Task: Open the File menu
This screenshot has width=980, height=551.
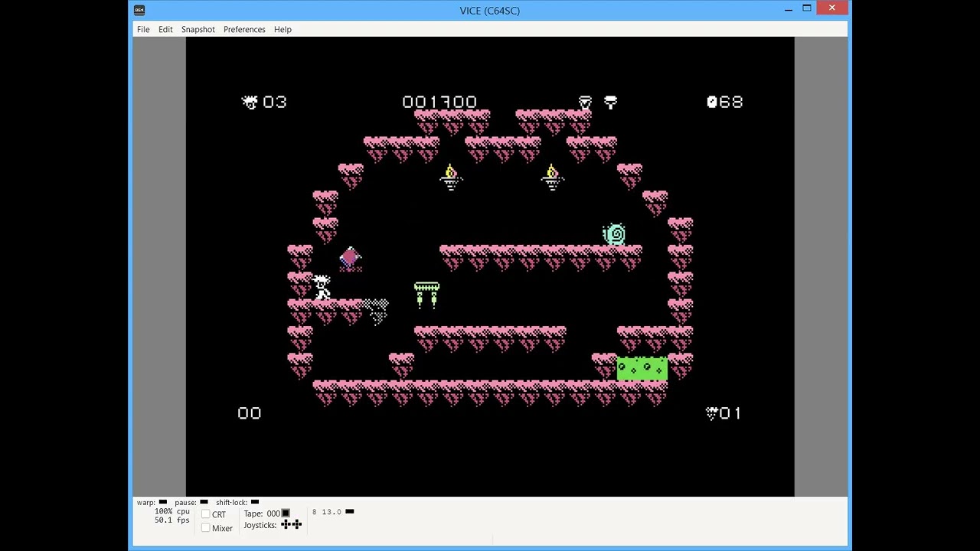Action: (143, 29)
